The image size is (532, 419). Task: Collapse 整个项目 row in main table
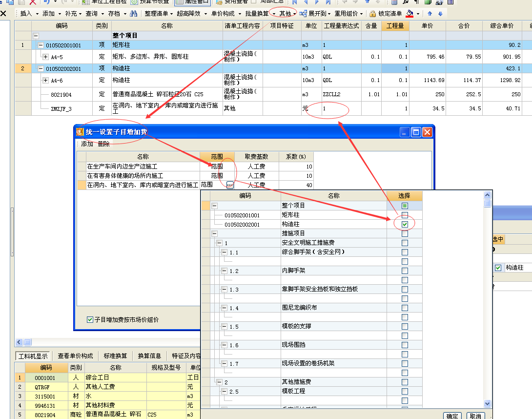coord(36,36)
